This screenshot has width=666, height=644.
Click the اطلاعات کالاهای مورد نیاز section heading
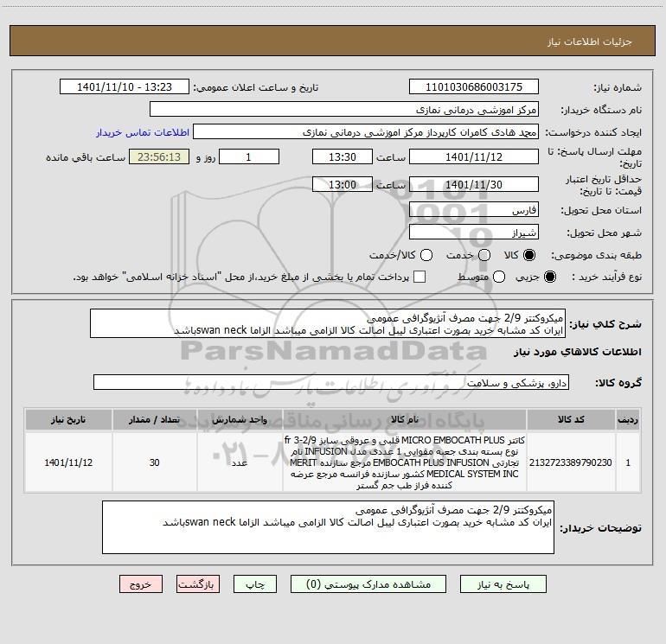click(x=577, y=352)
